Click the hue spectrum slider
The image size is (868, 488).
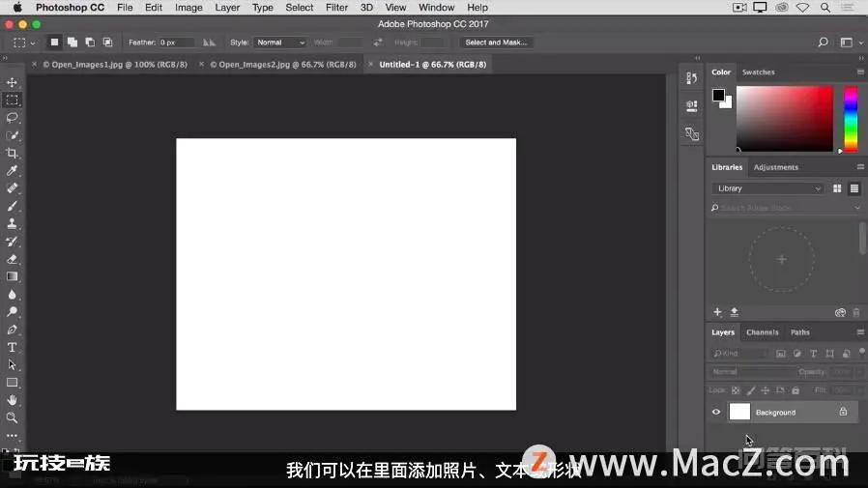[x=851, y=119]
